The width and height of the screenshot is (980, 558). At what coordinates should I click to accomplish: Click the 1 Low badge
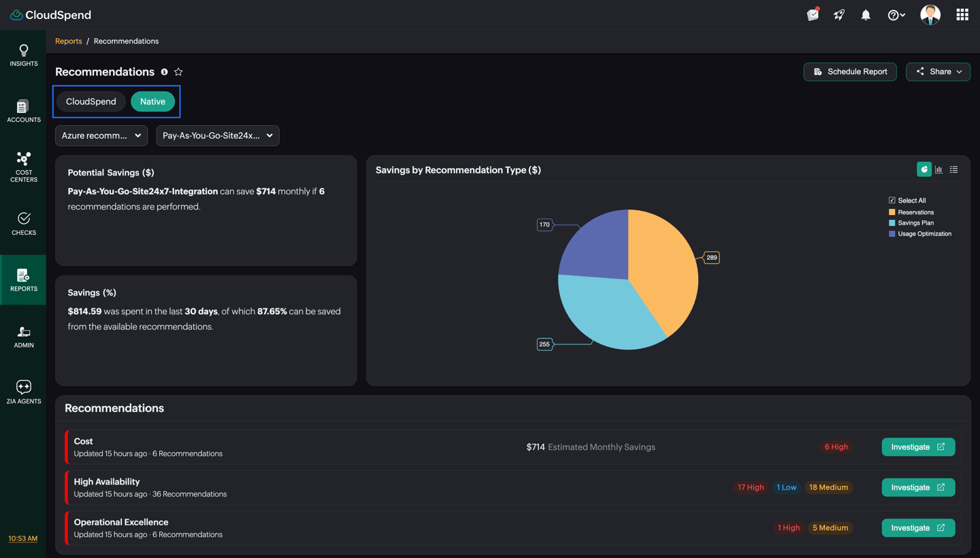pos(787,487)
